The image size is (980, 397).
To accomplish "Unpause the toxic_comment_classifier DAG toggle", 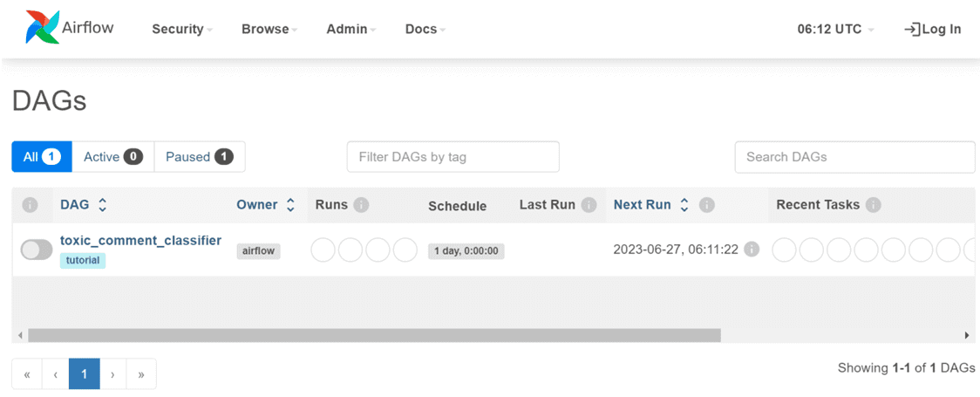I will [37, 250].
